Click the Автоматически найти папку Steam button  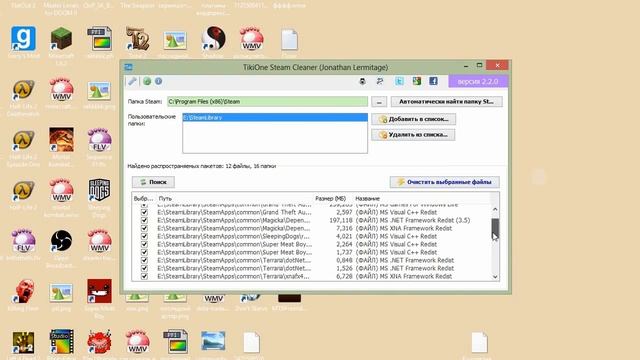pos(447,102)
